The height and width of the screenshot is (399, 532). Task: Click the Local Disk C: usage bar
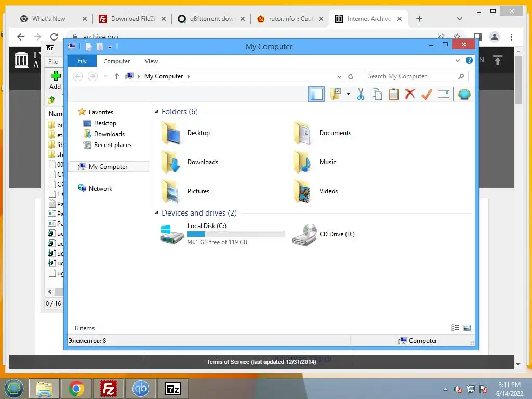coord(236,234)
